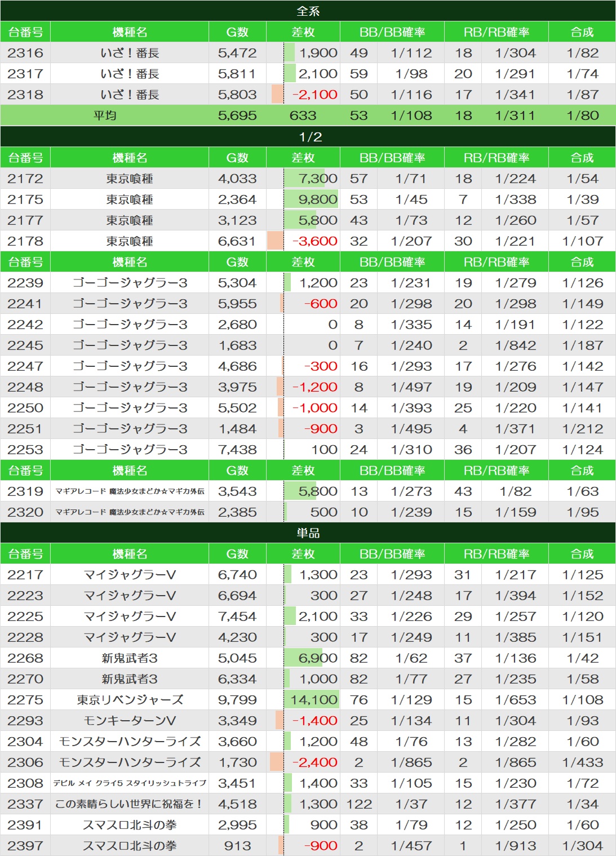Click いざ！番長 name in row 2316
Viewport: 616px width, 856px height.
click(x=130, y=53)
